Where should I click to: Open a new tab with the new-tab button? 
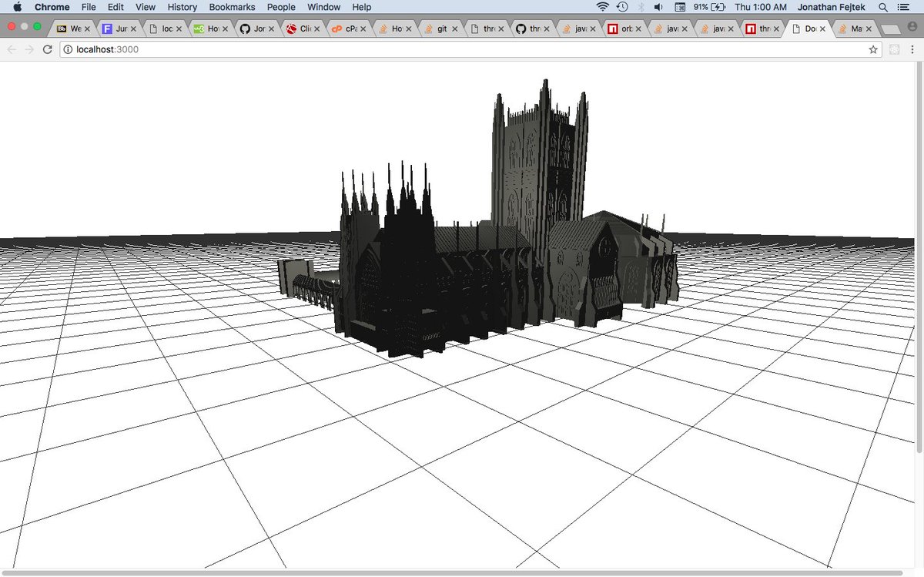891,29
